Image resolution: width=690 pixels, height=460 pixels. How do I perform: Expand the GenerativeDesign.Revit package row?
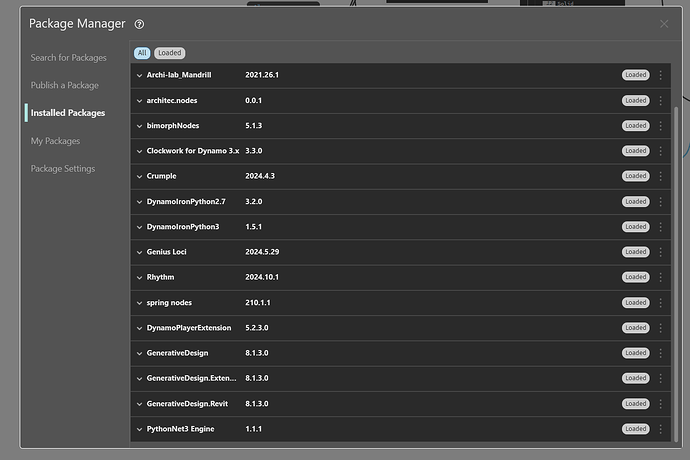pyautogui.click(x=139, y=404)
